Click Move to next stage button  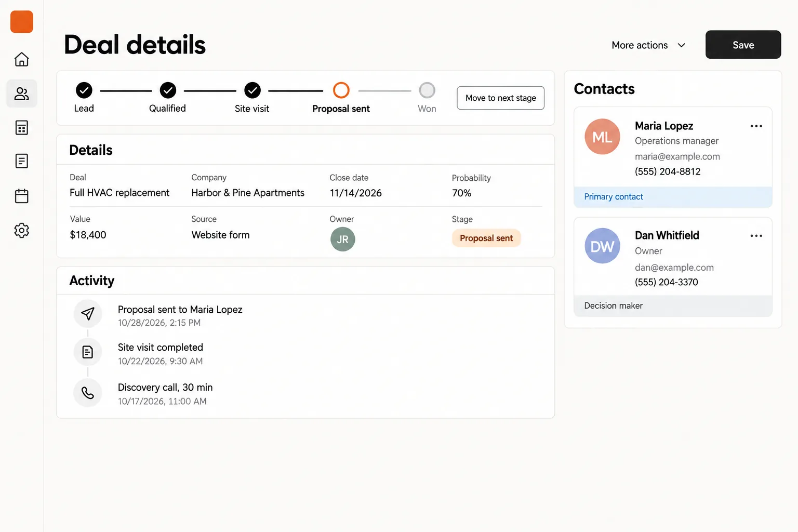501,98
